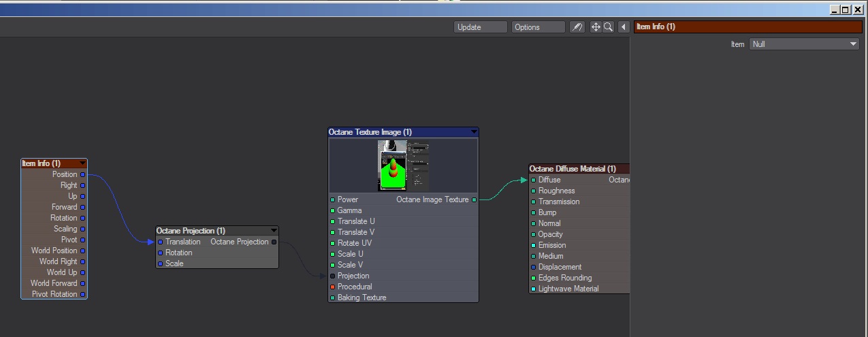
Task: Click the Gamma input on Texture Image
Action: click(333, 210)
